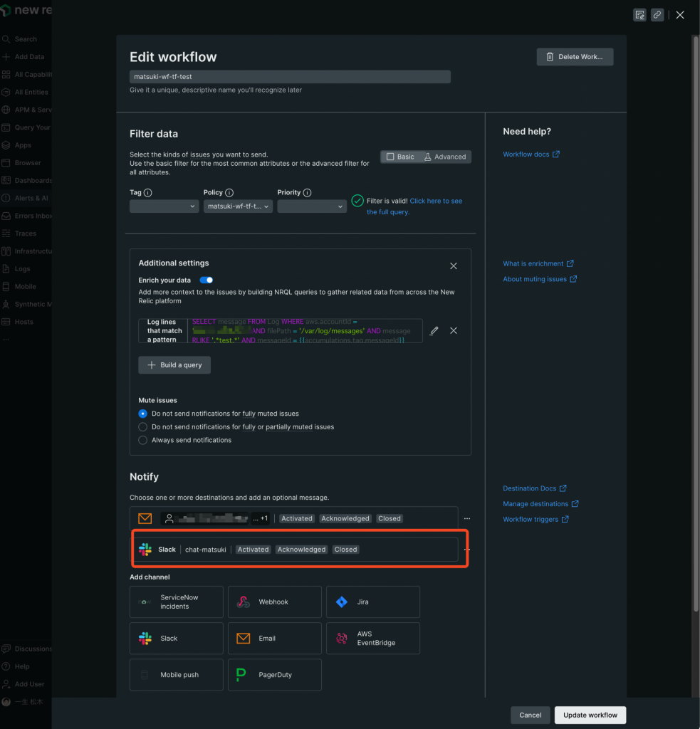Screen dimensions: 700x729
Task: Click the workflow name input field
Action: point(289,76)
